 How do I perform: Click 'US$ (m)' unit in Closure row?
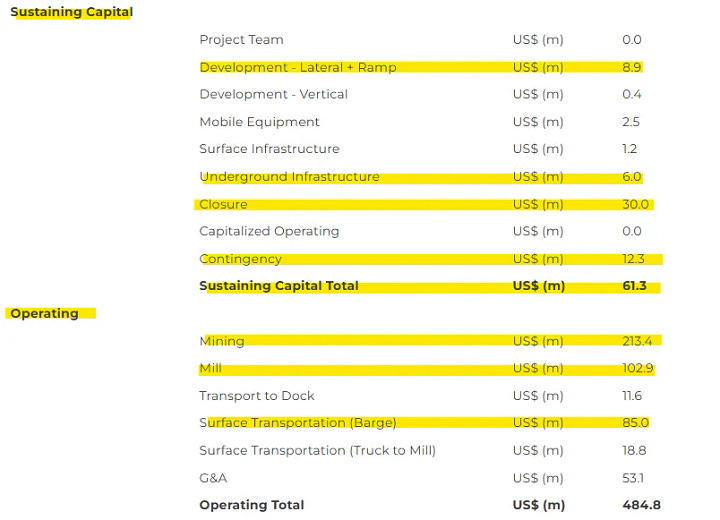[x=538, y=204]
